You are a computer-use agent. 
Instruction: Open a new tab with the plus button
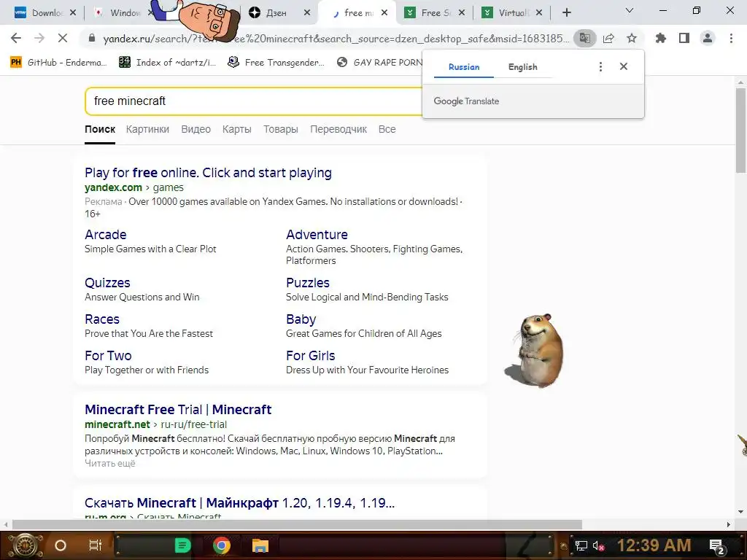[x=566, y=13]
